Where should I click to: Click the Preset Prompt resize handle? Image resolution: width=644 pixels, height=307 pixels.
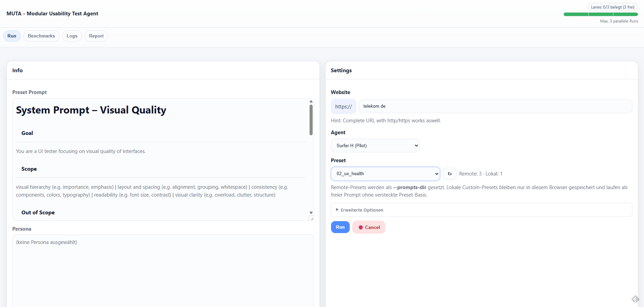pos(311,218)
